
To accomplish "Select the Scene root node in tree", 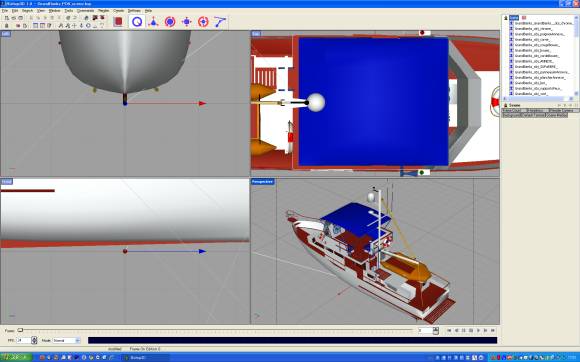I will click(514, 17).
